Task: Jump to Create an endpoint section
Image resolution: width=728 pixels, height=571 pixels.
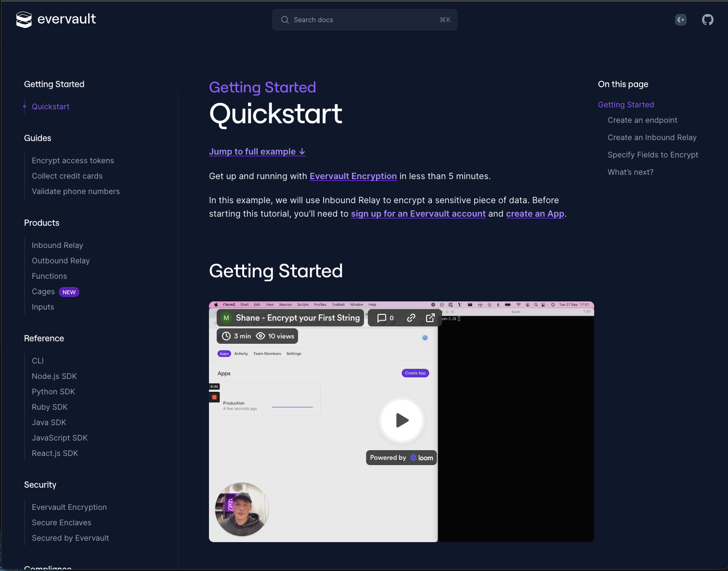Action: click(x=642, y=120)
